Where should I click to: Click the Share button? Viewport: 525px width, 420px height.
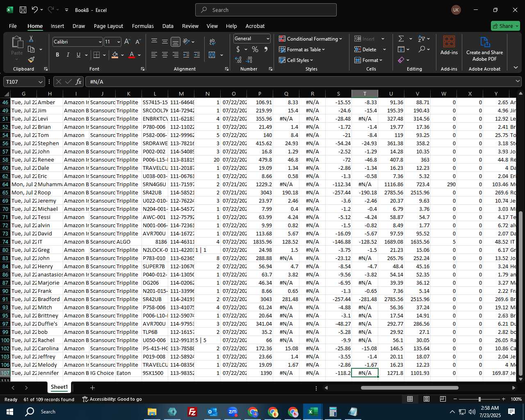(x=505, y=26)
